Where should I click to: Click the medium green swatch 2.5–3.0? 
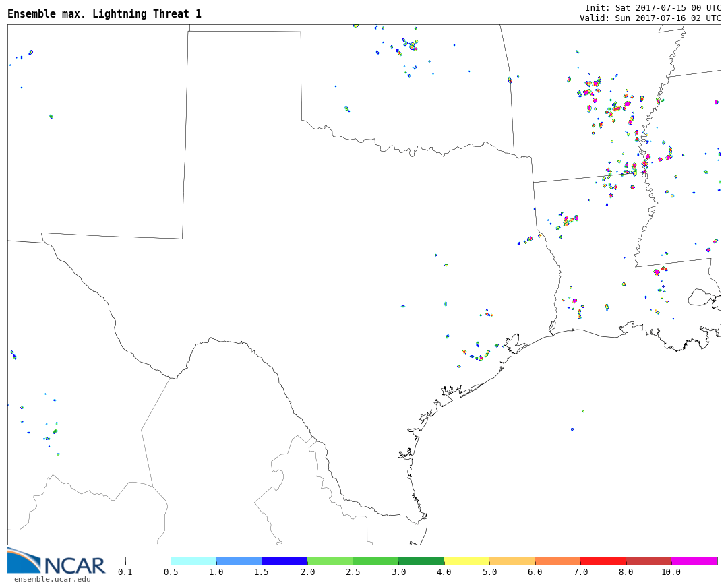tap(375, 561)
